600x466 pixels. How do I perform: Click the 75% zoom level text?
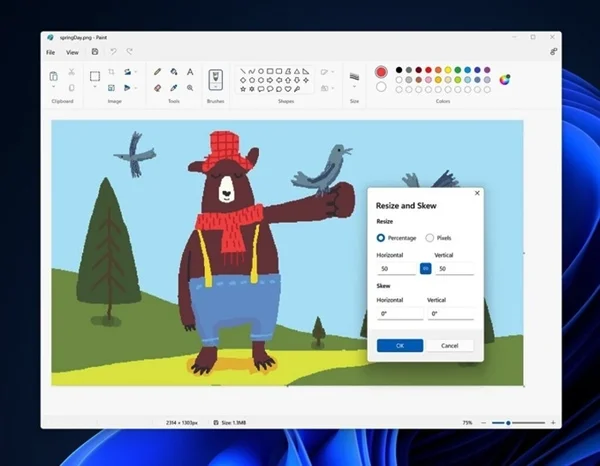[x=467, y=423]
